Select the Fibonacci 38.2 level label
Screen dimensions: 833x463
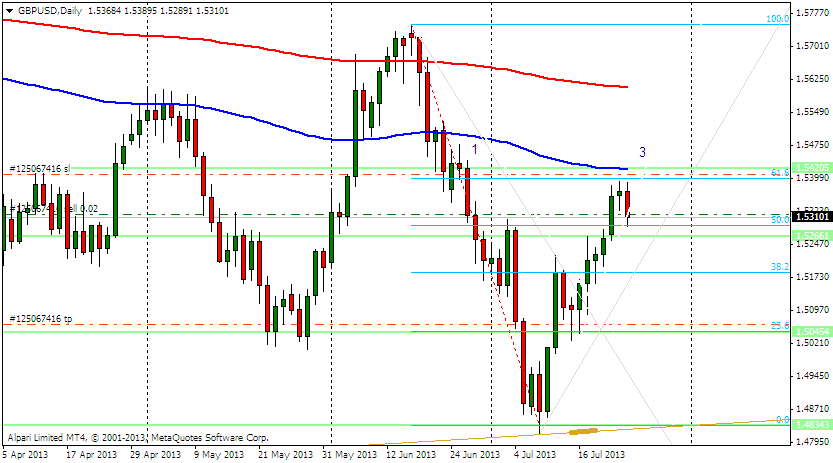click(780, 267)
